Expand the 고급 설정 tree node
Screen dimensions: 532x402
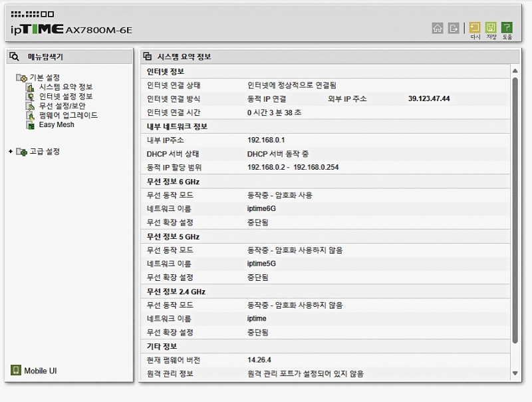pos(11,152)
